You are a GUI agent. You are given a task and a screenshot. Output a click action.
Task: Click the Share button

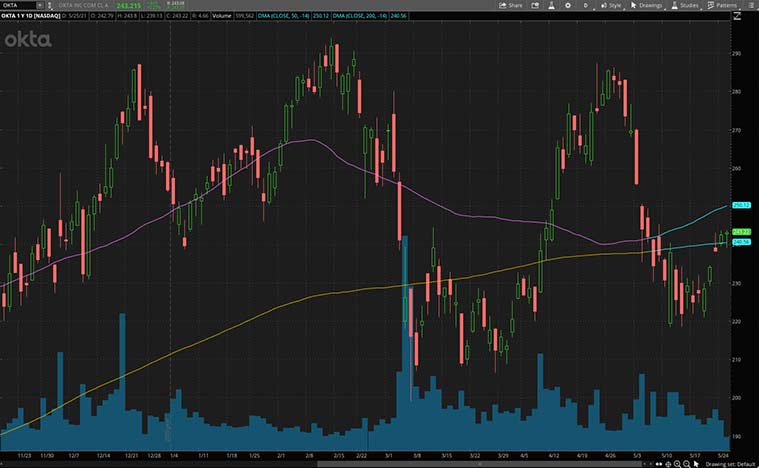[511, 5]
